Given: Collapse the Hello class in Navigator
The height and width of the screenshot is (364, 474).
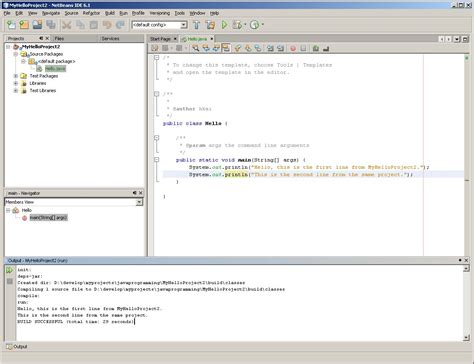Looking at the screenshot, I should point(8,210).
